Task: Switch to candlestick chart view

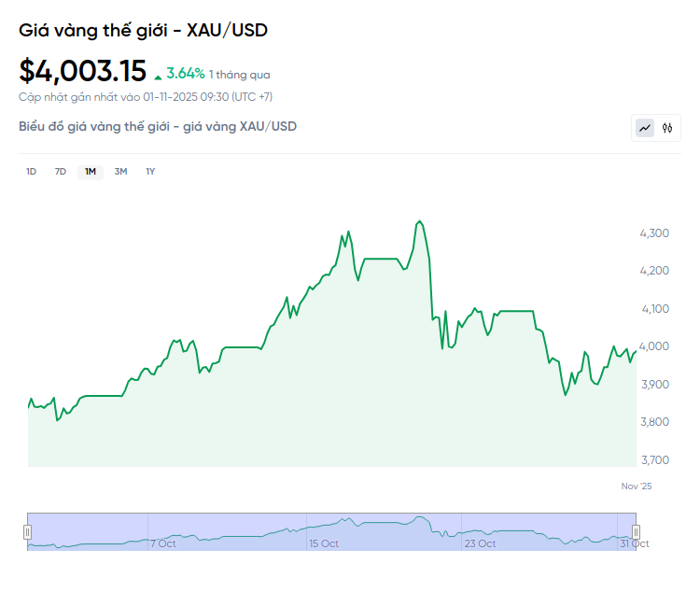Action: click(x=667, y=128)
